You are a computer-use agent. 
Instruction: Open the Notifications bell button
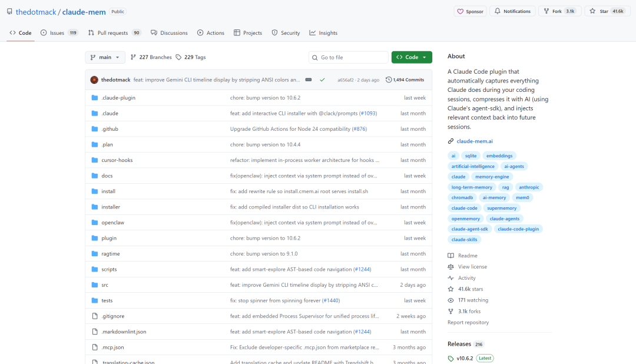[512, 11]
